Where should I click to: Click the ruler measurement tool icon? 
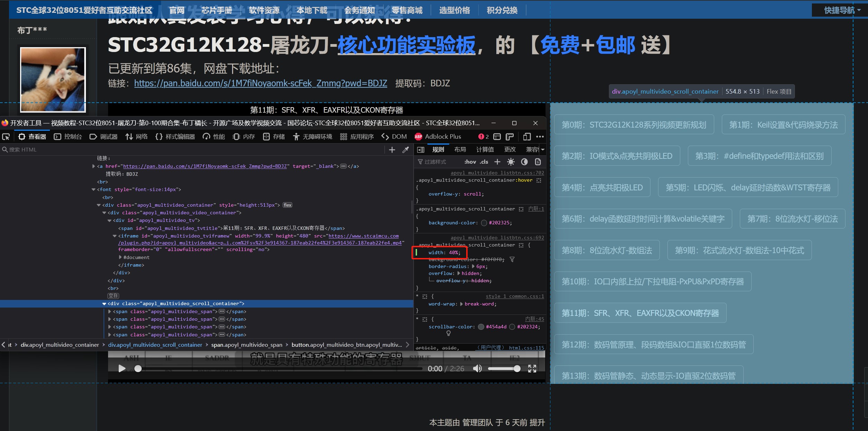tap(510, 137)
